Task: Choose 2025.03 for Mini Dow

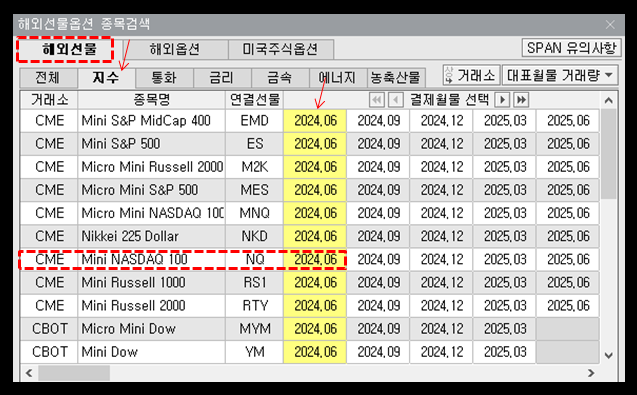Action: coord(505,352)
